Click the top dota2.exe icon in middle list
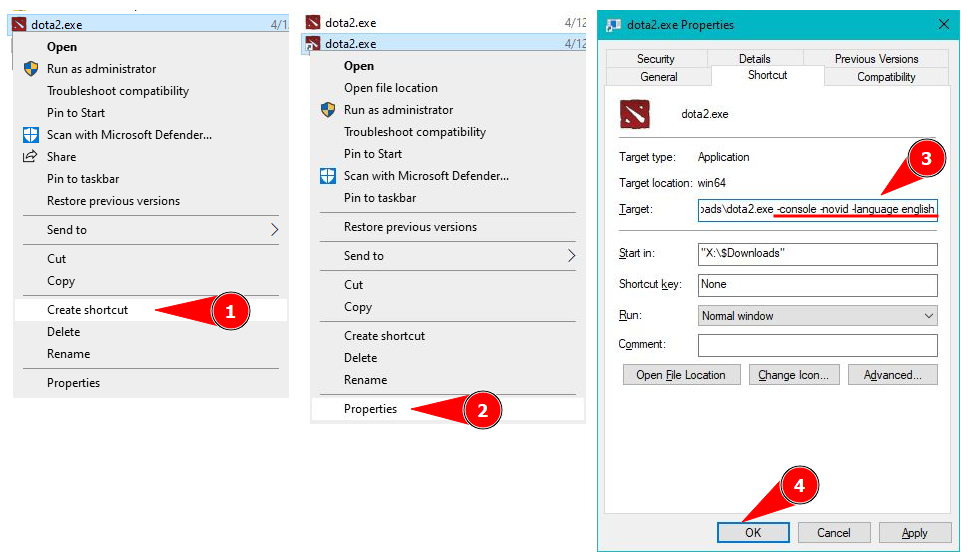The width and height of the screenshot is (968, 559). click(313, 23)
